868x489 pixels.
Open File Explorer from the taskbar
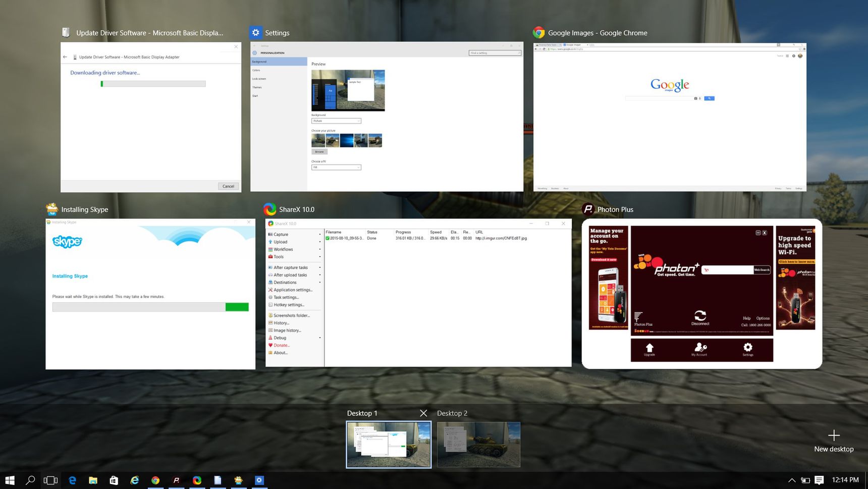(93, 480)
